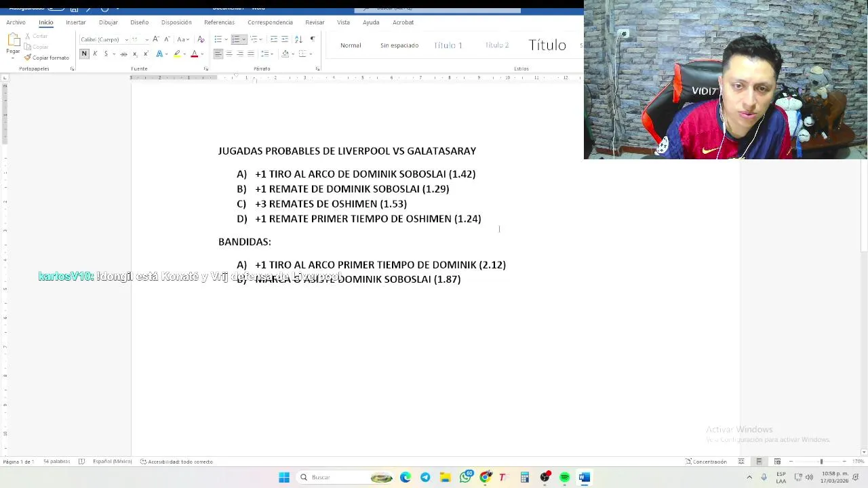This screenshot has height=488, width=868.
Task: Click the 54 palabras word count
Action: [x=56, y=462]
